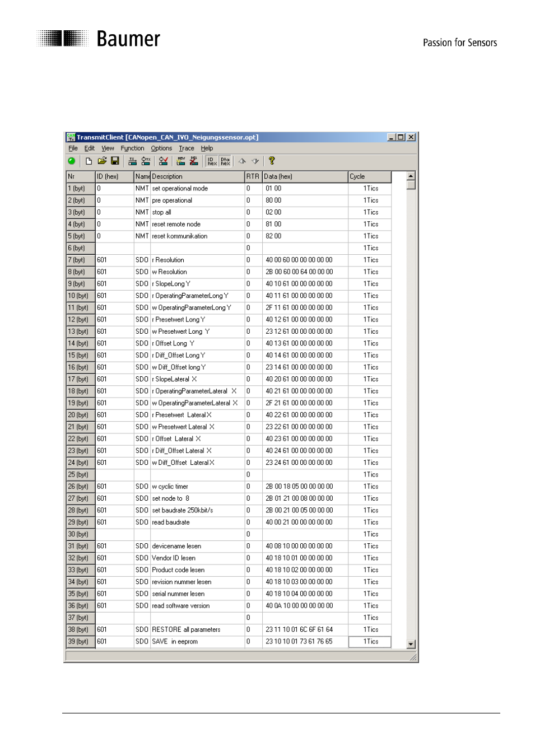Open the Function menu
Viewport: 535px width, 756px height.
click(132, 148)
